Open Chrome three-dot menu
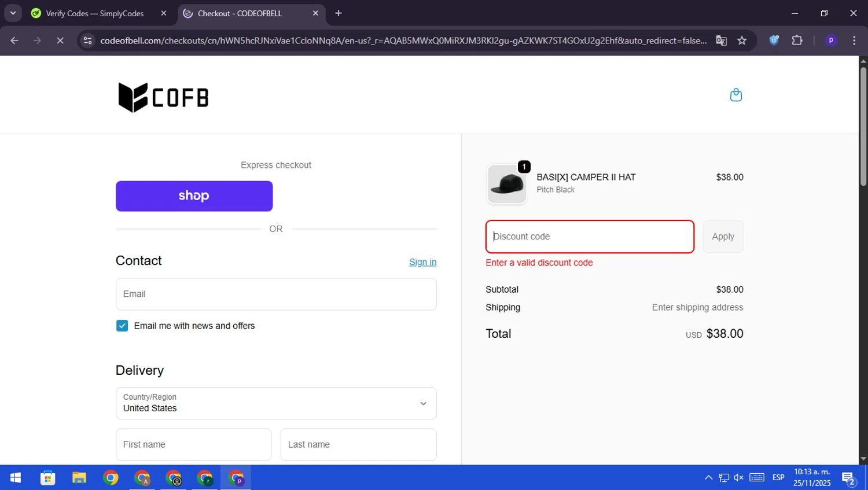The image size is (868, 490). [x=854, y=40]
